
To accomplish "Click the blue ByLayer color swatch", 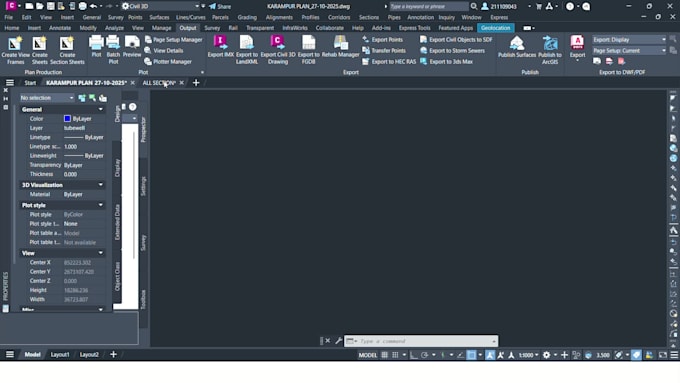I will click(67, 118).
